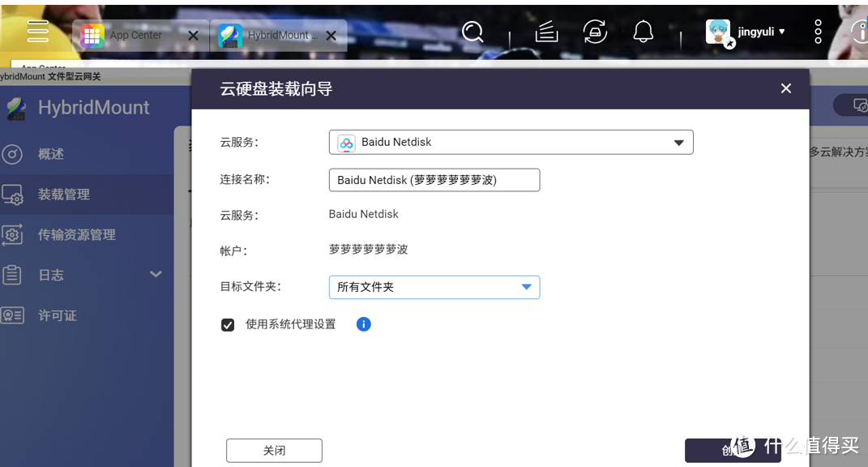Collapse the 日志 sidebar chevron
Screen dimensions: 868x467
pyautogui.click(x=155, y=274)
